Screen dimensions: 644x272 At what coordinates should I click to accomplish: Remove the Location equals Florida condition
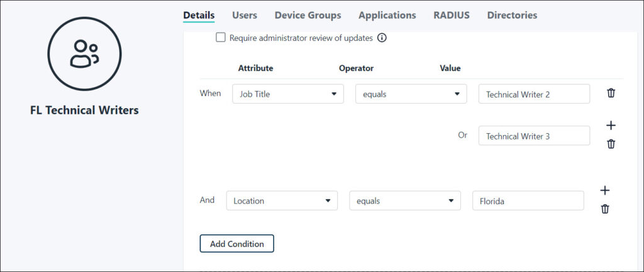pos(605,209)
